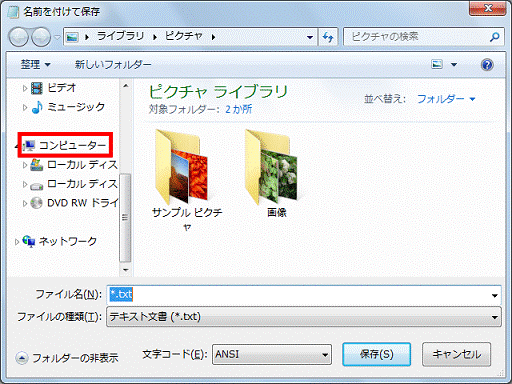Select DVD RW ドライブ in the tree

tap(74, 203)
